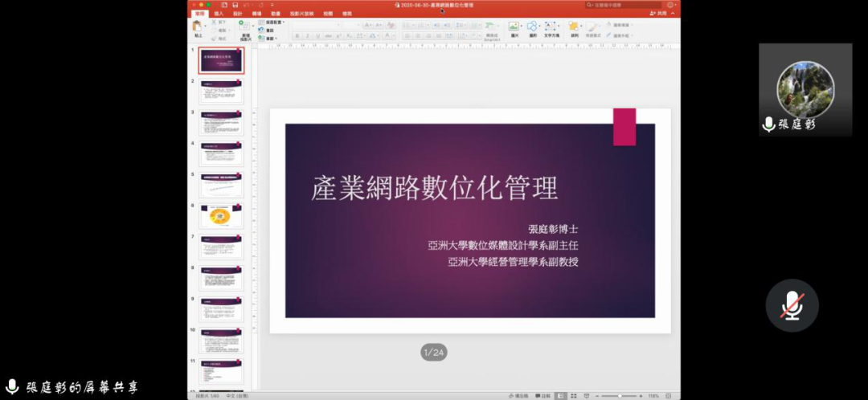Click the search presentation field
This screenshot has width=868, height=400.
(x=624, y=5)
